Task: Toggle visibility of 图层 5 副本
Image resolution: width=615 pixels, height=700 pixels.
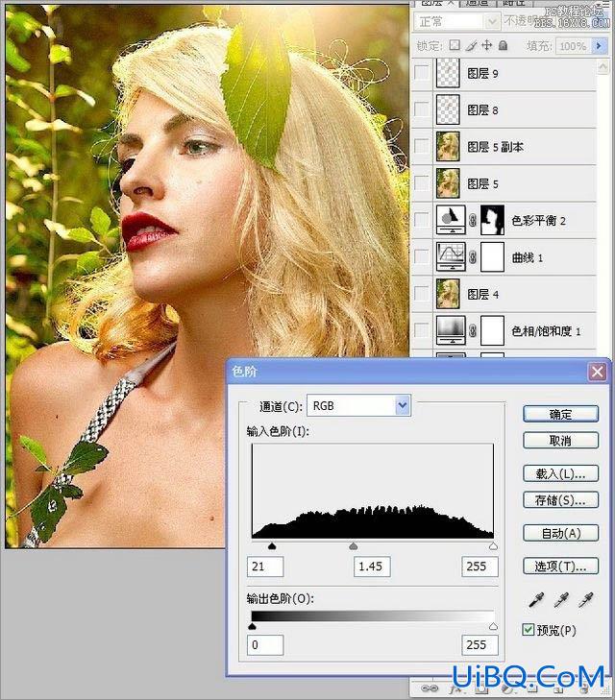Action: (x=421, y=146)
